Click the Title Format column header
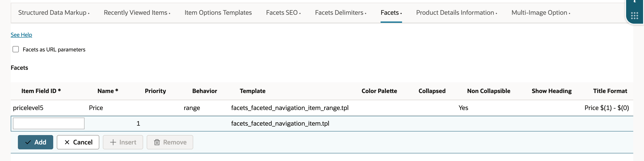The image size is (644, 161). (x=610, y=91)
